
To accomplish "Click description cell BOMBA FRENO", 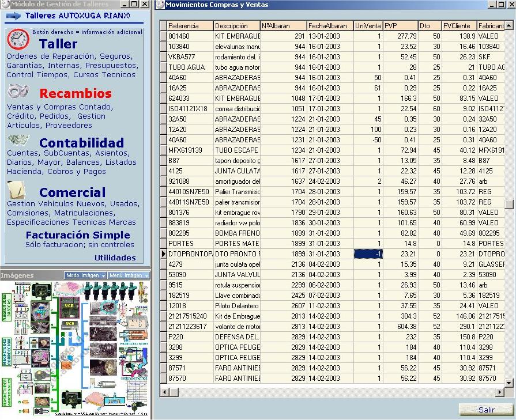I will (x=237, y=233).
